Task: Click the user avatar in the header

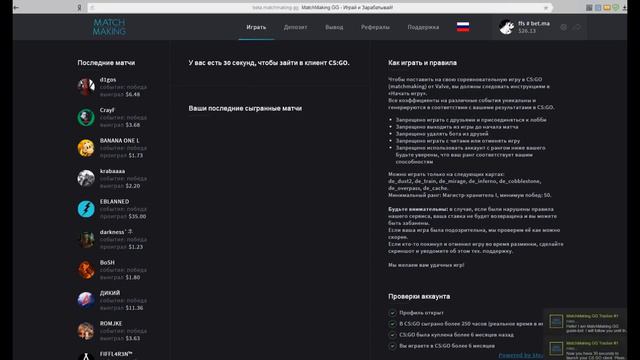Action: point(507,27)
